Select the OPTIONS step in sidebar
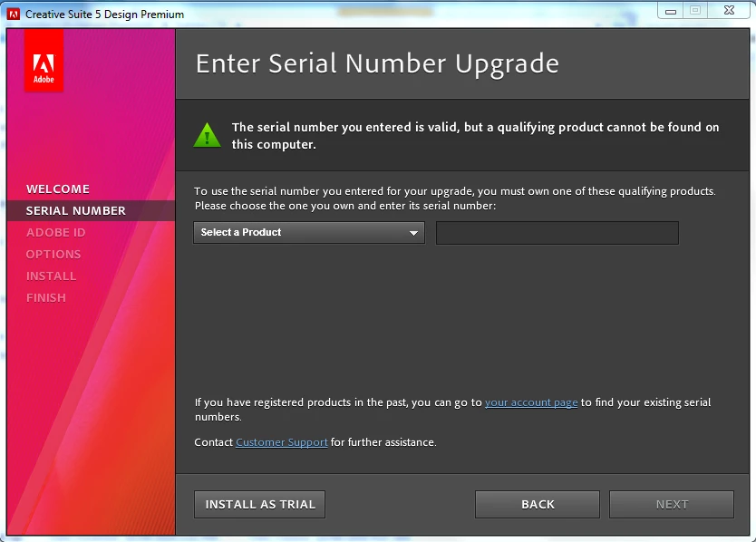The height and width of the screenshot is (542, 756). pos(53,254)
